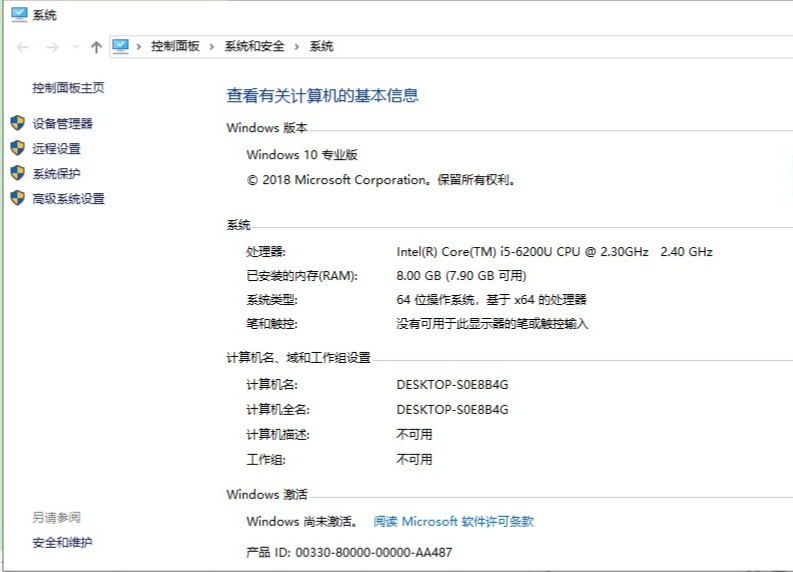Click the shield icon beside 高级系统设置

point(17,198)
